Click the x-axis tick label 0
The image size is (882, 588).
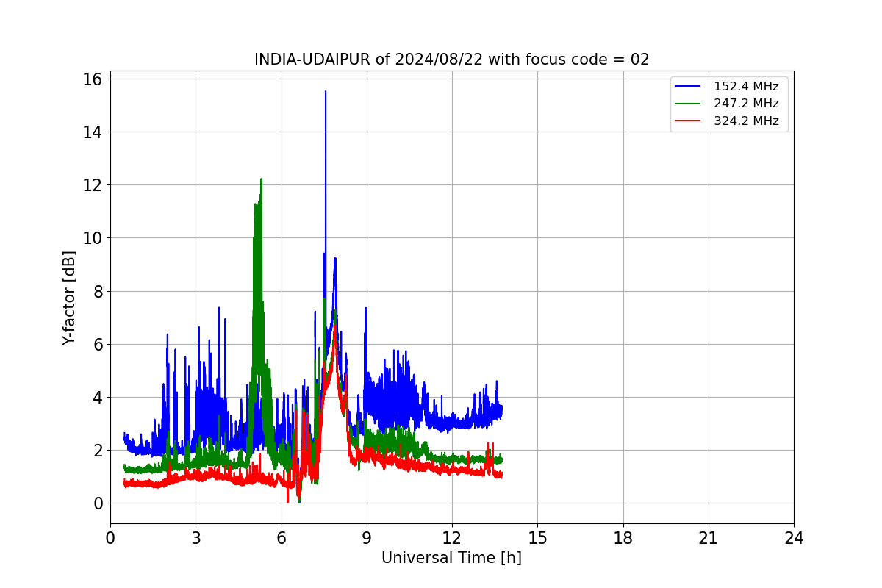click(110, 538)
